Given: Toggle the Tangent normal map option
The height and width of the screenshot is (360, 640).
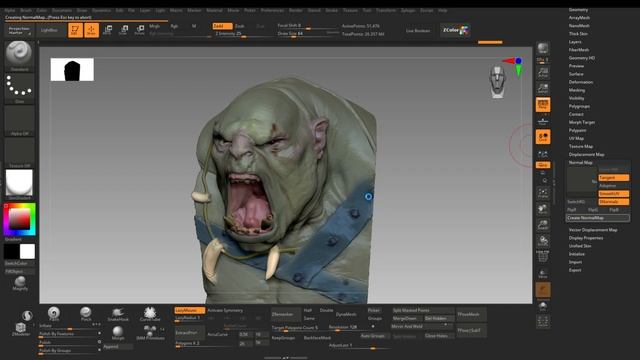Looking at the screenshot, I should [614, 178].
